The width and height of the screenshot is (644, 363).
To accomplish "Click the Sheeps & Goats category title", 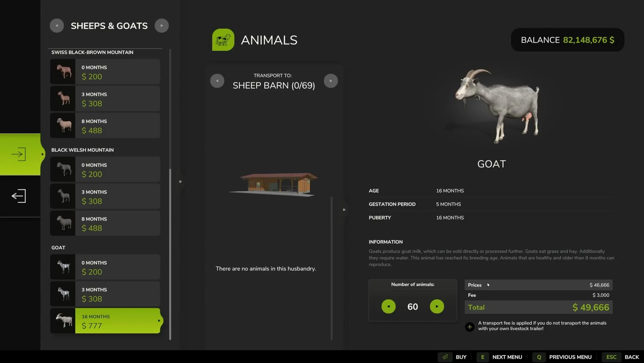I will tap(109, 26).
